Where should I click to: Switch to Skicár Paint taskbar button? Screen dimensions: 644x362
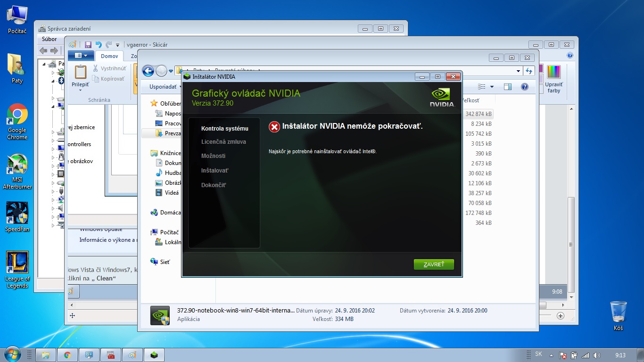click(132, 355)
